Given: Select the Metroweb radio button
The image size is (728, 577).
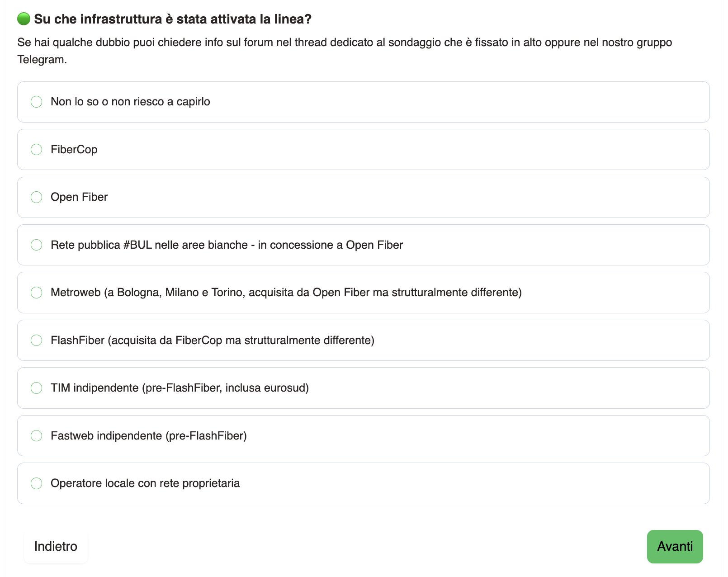Looking at the screenshot, I should [36, 293].
